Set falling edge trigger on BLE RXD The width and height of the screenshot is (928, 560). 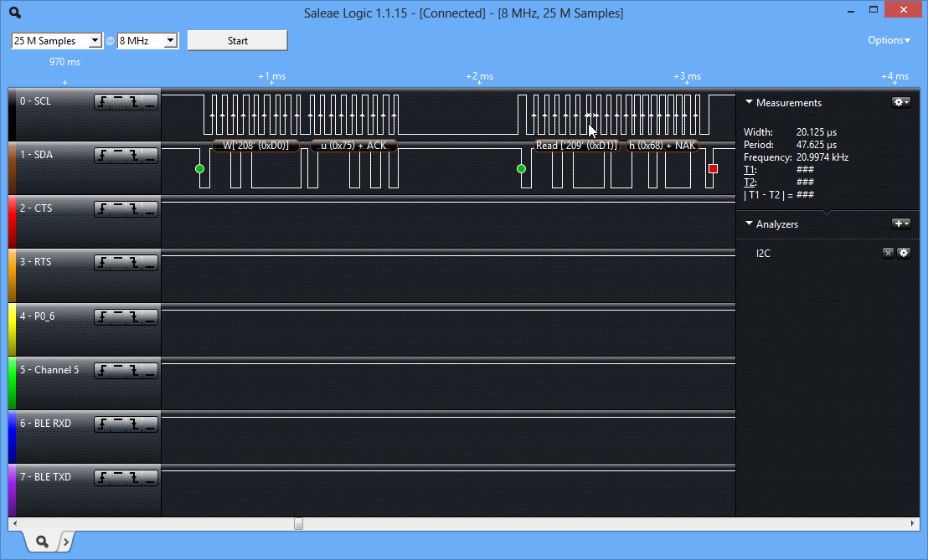134,424
